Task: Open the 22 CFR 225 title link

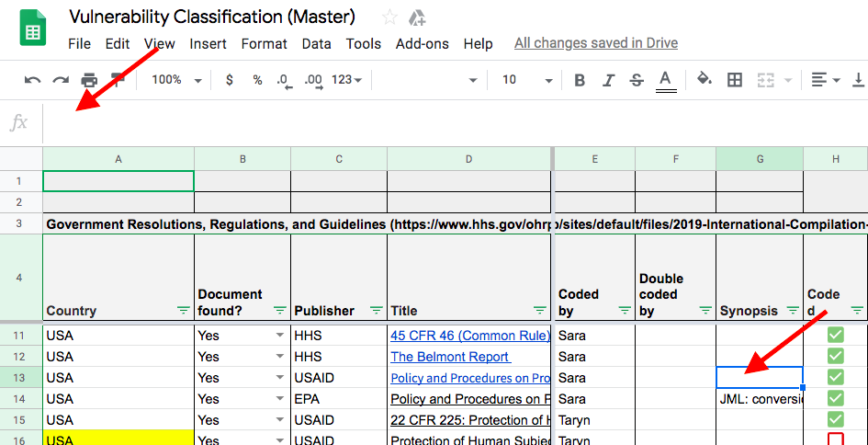Action: 470,419
